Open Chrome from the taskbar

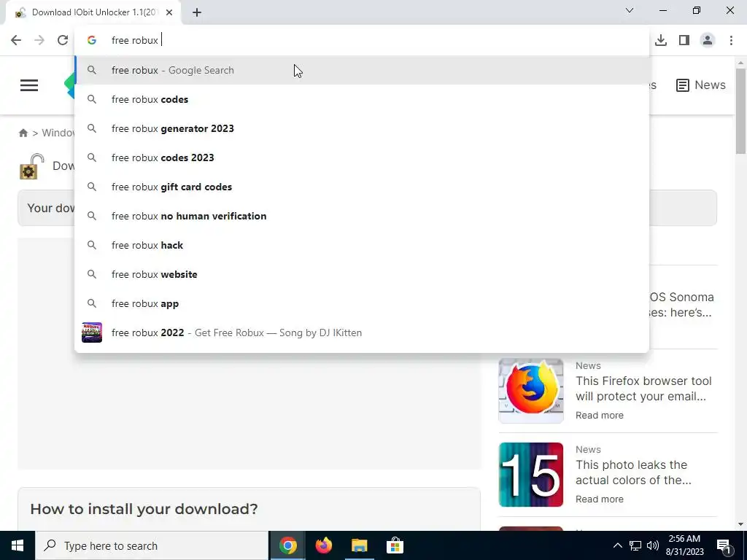pyautogui.click(x=287, y=545)
